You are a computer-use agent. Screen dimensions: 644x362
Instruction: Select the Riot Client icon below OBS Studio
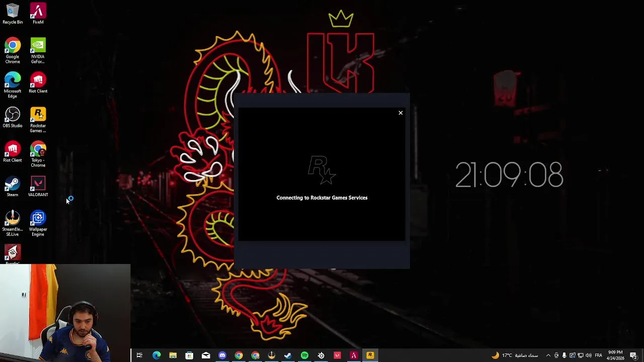coord(13,152)
